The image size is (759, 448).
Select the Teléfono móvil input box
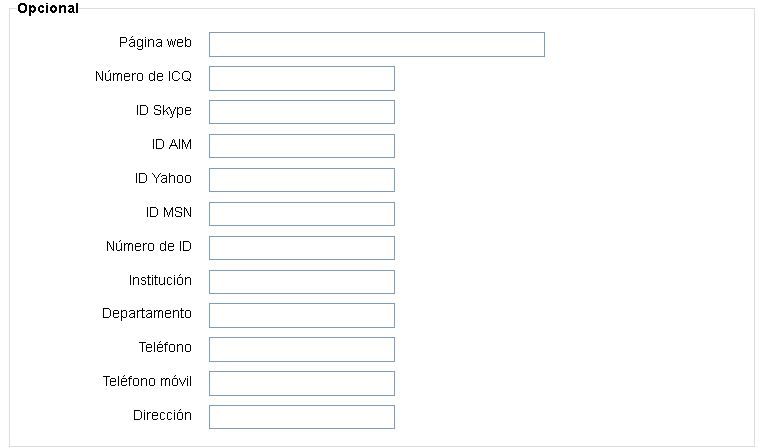pos(301,383)
